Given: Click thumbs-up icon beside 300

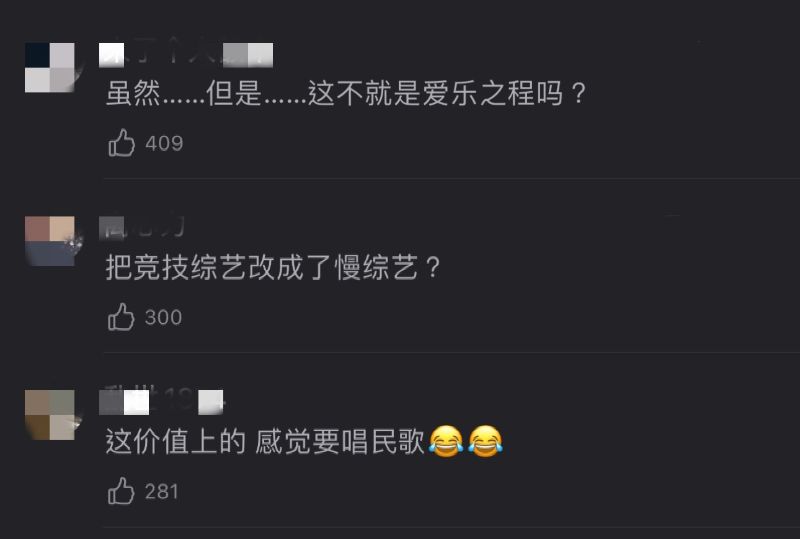Looking at the screenshot, I should tap(121, 317).
